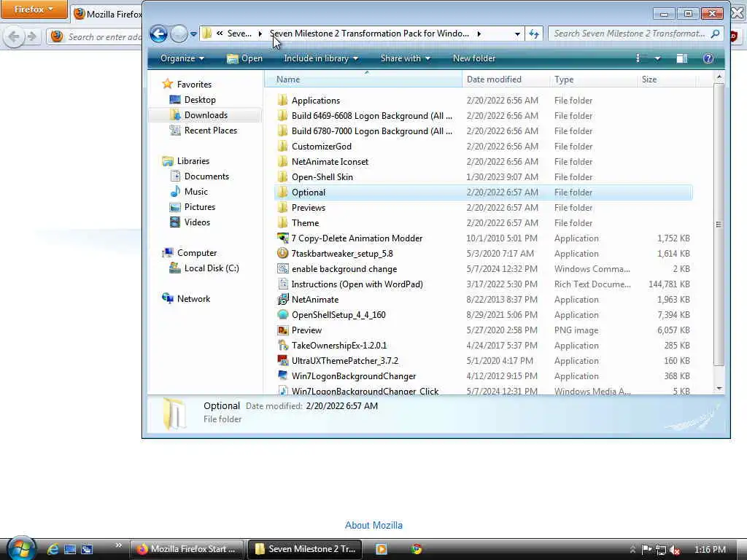Sort by the Size column header
747x560 pixels.
(667, 79)
